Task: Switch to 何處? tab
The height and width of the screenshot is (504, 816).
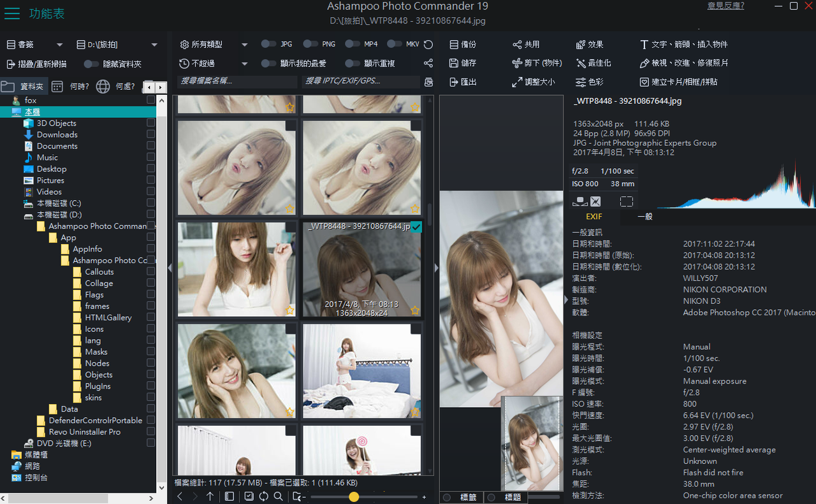Action: [x=116, y=87]
